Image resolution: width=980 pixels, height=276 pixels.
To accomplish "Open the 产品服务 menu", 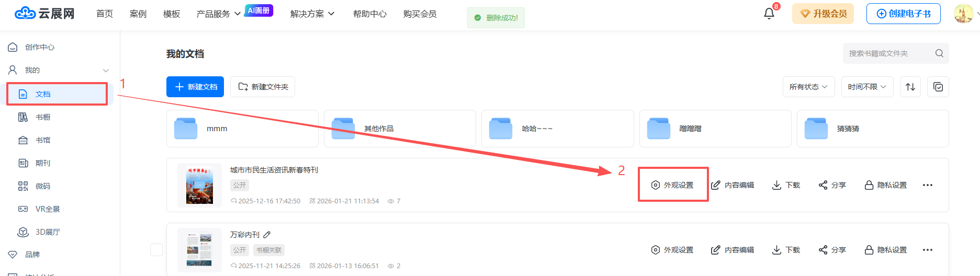I will click(x=218, y=14).
